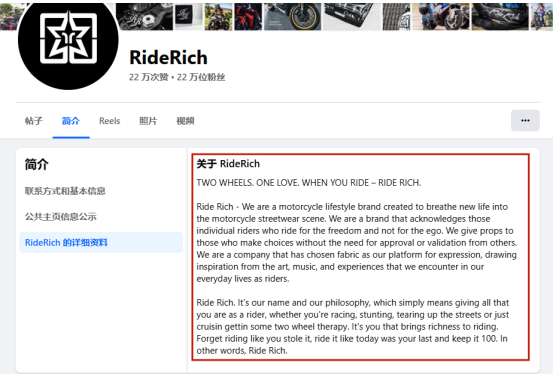Open the RideRich star logo profile picture

coord(68,39)
